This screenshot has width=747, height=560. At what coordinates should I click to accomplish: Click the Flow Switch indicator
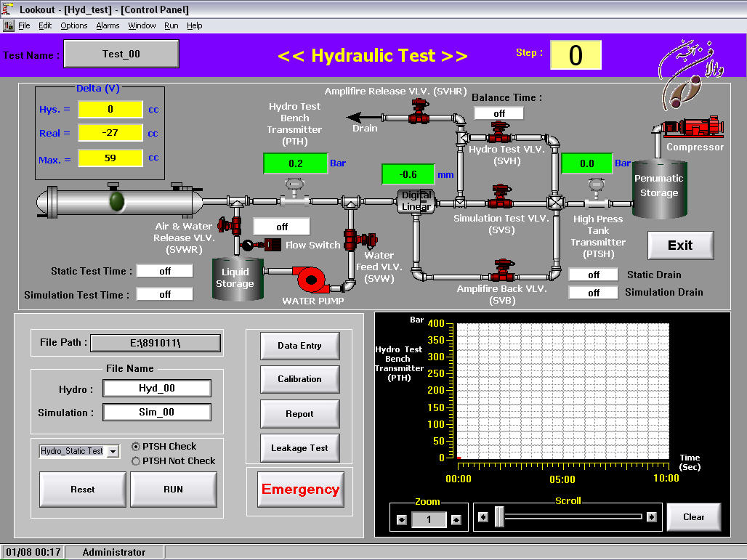[272, 245]
